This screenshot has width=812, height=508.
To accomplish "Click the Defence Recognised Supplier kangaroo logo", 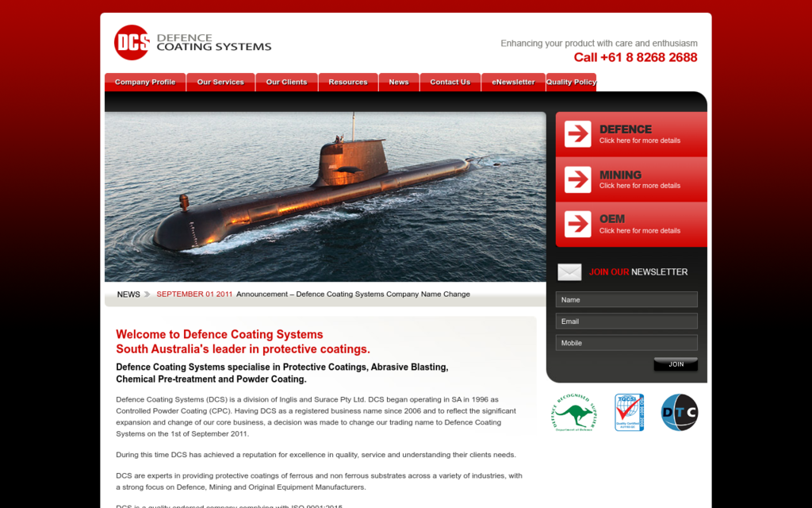I will 573,412.
